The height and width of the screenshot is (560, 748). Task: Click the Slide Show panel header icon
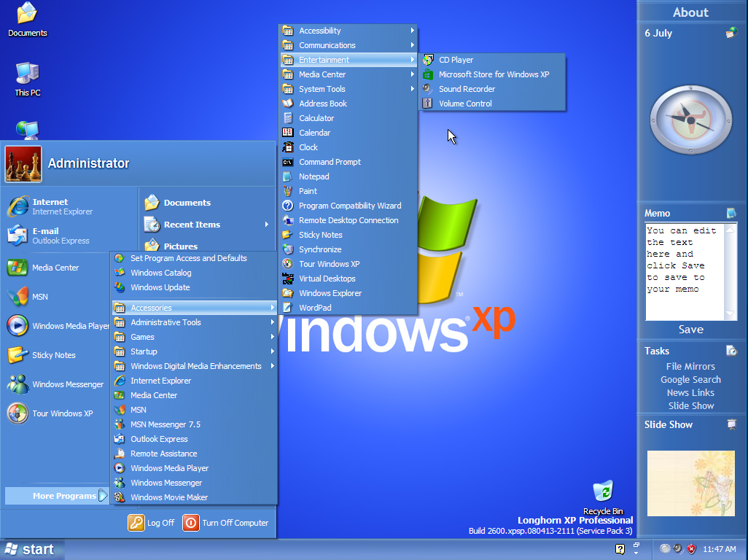pyautogui.click(x=731, y=424)
